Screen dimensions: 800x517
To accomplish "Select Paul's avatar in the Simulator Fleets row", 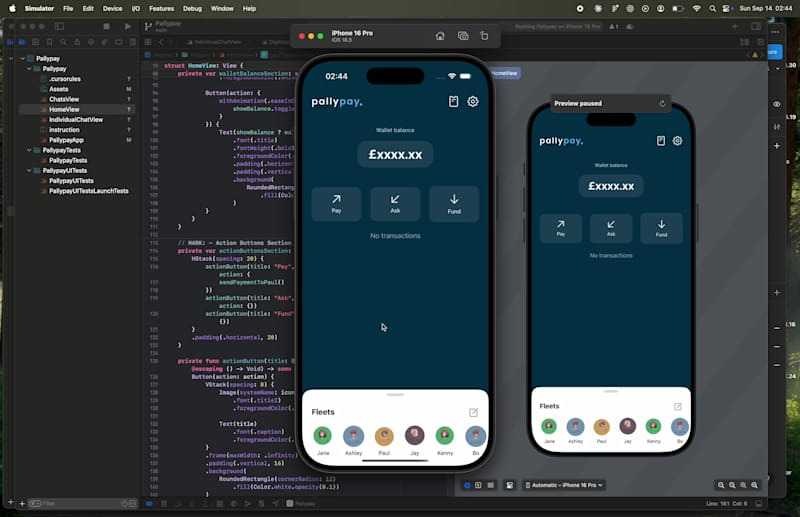I will click(x=384, y=435).
